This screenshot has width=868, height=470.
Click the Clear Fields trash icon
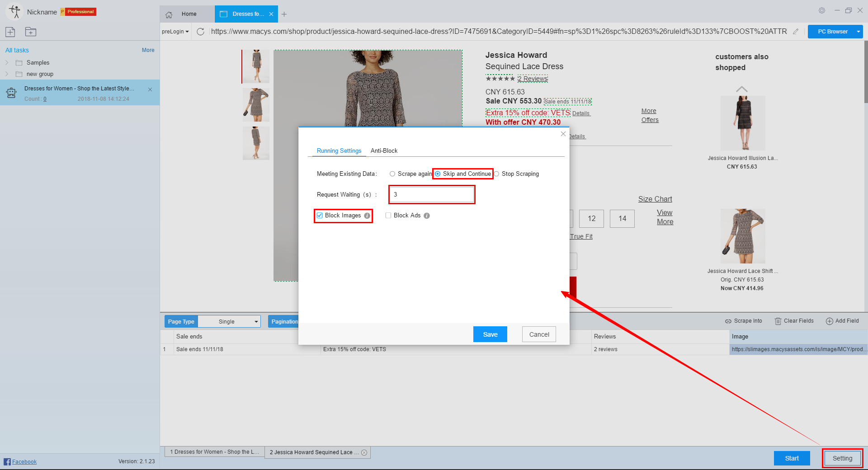pyautogui.click(x=778, y=321)
